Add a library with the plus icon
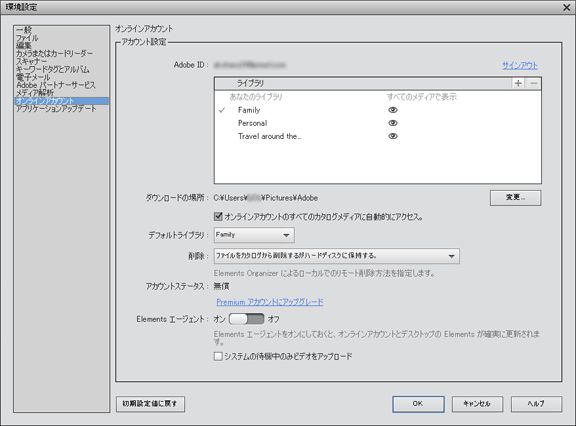The image size is (576, 426). click(x=518, y=83)
